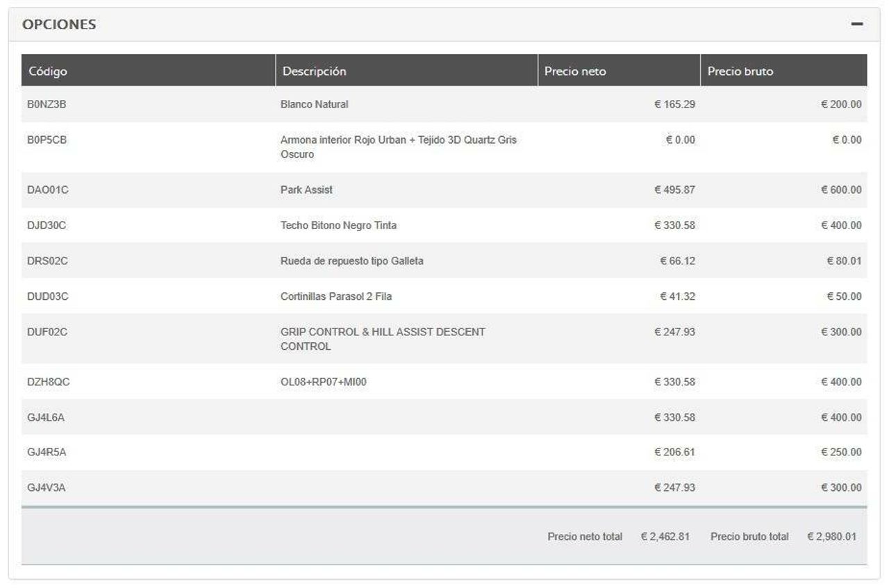Image resolution: width=889 pixels, height=588 pixels.
Task: Select code DJD30C cell
Action: click(x=47, y=225)
